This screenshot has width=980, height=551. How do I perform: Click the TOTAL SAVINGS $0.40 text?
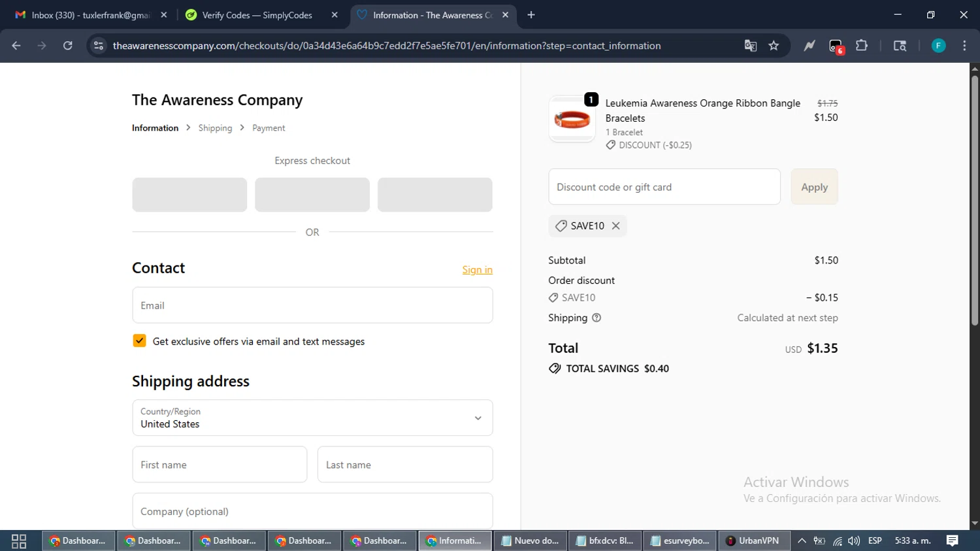coord(617,369)
